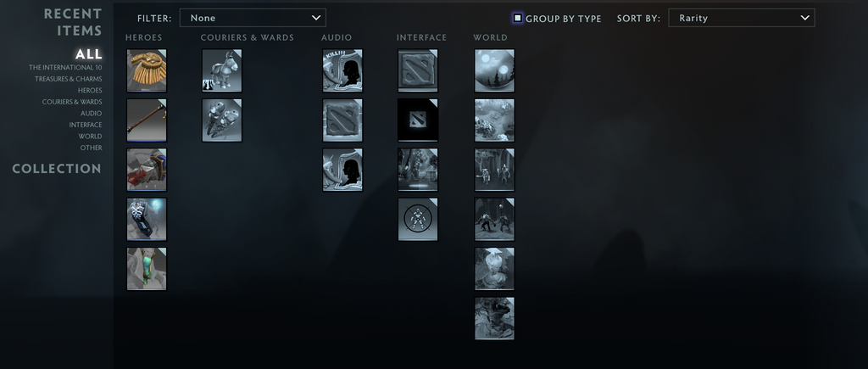Open the Collection section

[x=57, y=169]
